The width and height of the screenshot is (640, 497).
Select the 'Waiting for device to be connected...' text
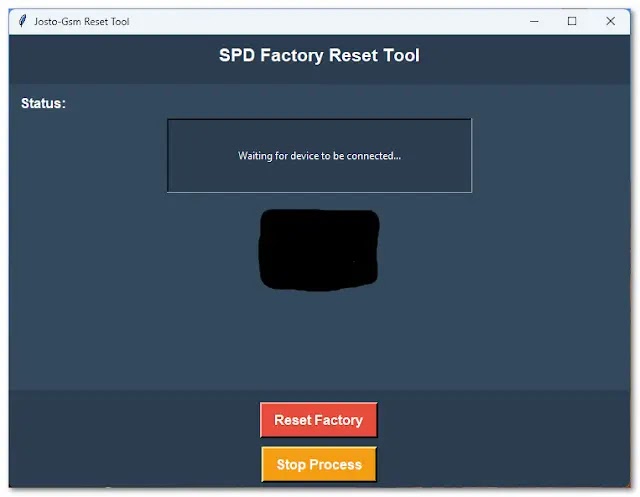pyautogui.click(x=319, y=156)
